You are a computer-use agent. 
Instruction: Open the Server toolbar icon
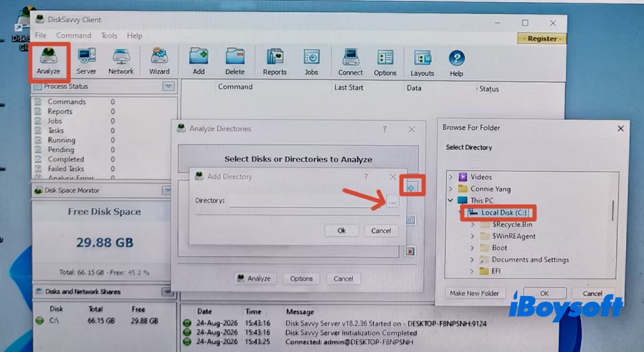[86, 61]
